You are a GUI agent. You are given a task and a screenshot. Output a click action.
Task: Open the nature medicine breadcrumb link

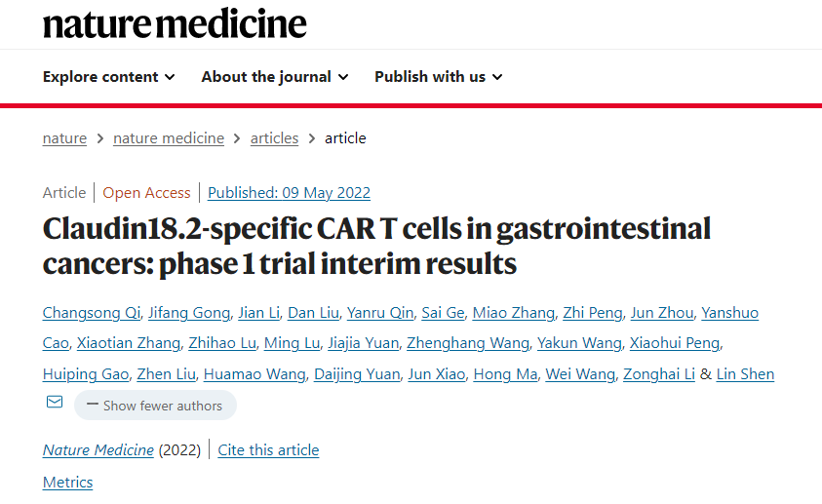(x=169, y=138)
